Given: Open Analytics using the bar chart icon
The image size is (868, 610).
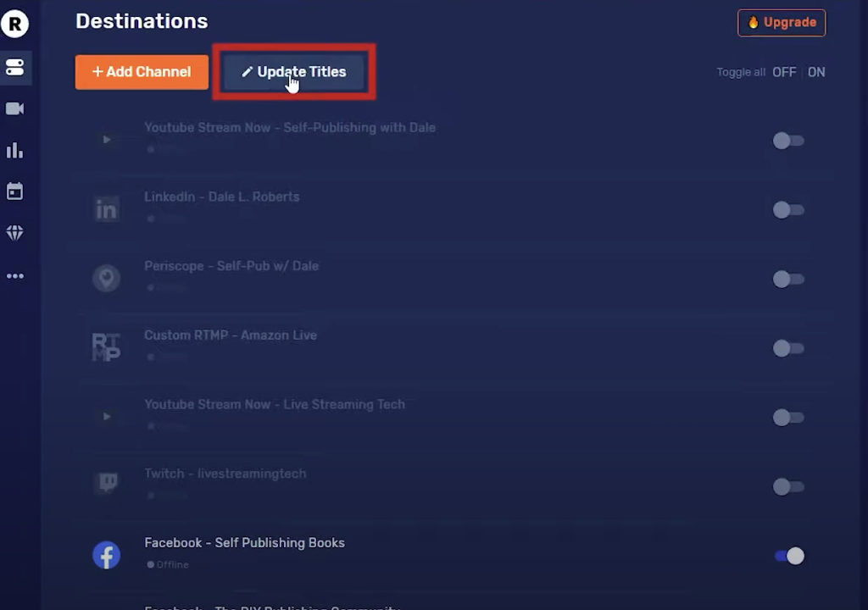Looking at the screenshot, I should [14, 151].
